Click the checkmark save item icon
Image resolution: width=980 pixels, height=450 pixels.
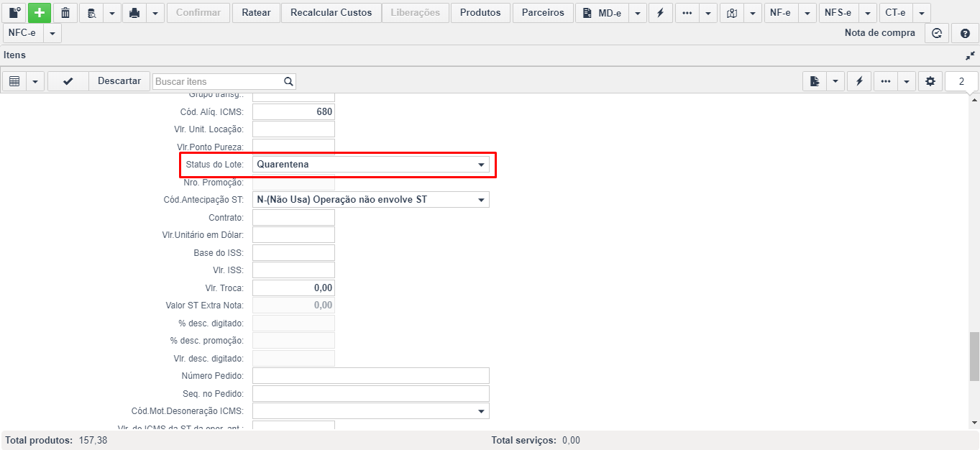68,81
